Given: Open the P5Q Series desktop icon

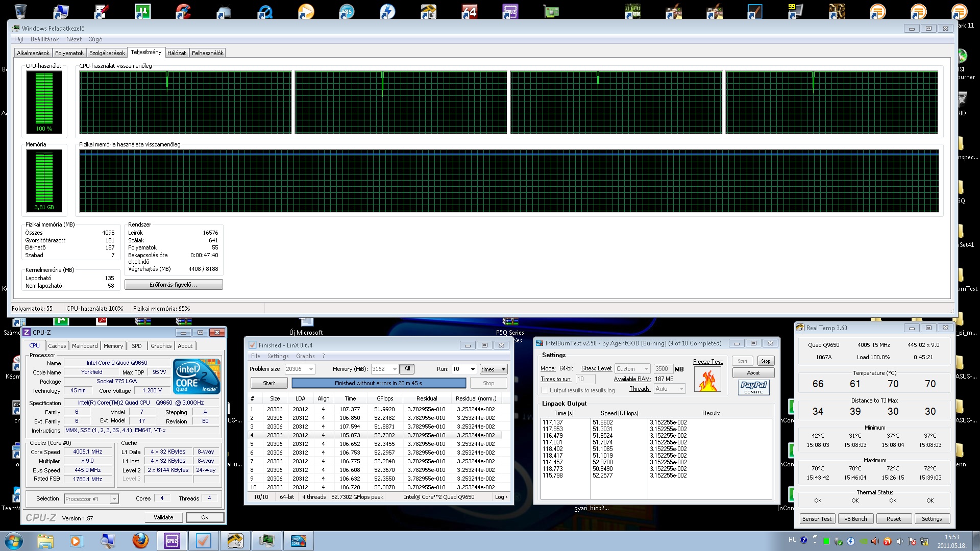Looking at the screenshot, I should click(x=510, y=327).
